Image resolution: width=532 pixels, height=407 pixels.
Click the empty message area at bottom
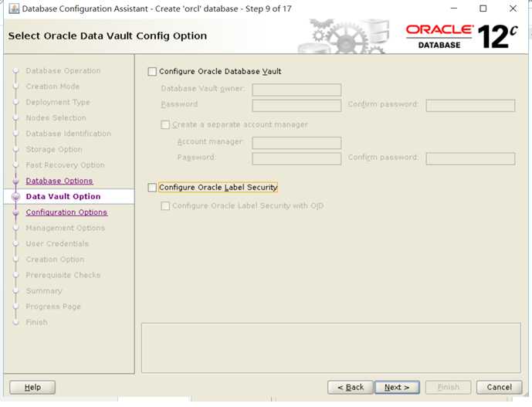click(330, 348)
